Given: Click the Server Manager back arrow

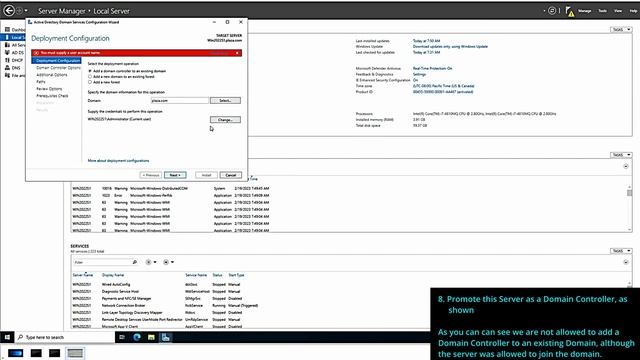Looking at the screenshot, I should tap(9, 11).
